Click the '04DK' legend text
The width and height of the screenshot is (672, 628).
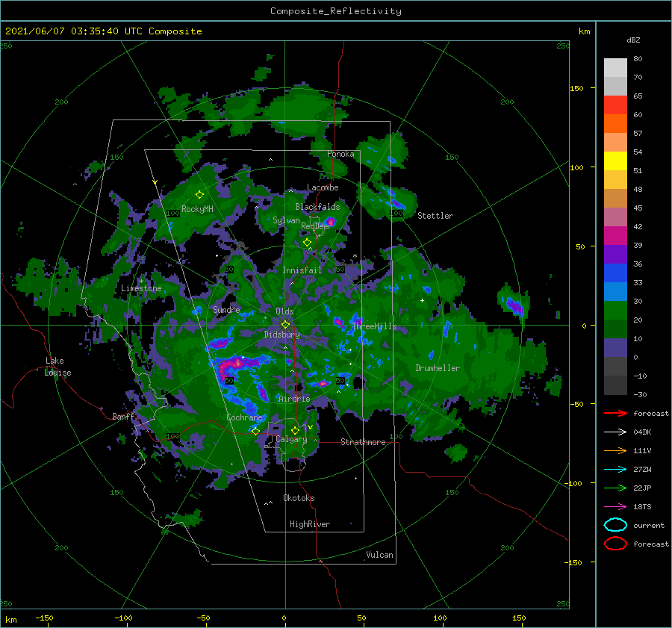tap(642, 432)
